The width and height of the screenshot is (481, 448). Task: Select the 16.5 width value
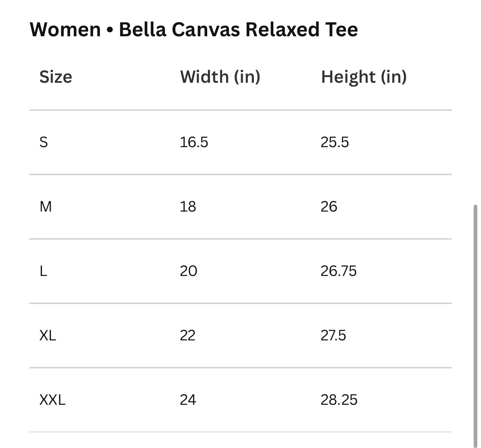[x=194, y=142]
